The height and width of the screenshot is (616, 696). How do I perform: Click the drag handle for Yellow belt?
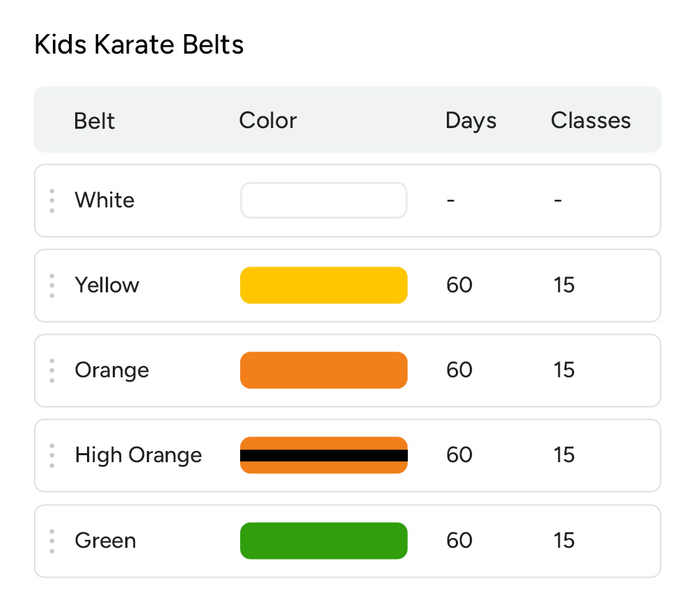[52, 285]
